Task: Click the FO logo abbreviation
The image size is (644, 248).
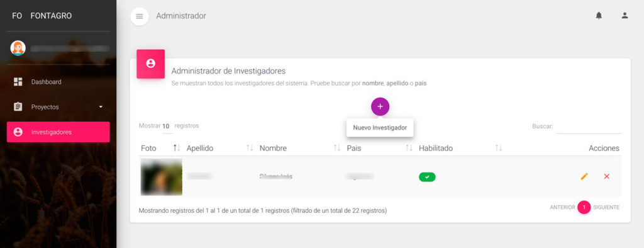Action: pos(17,16)
